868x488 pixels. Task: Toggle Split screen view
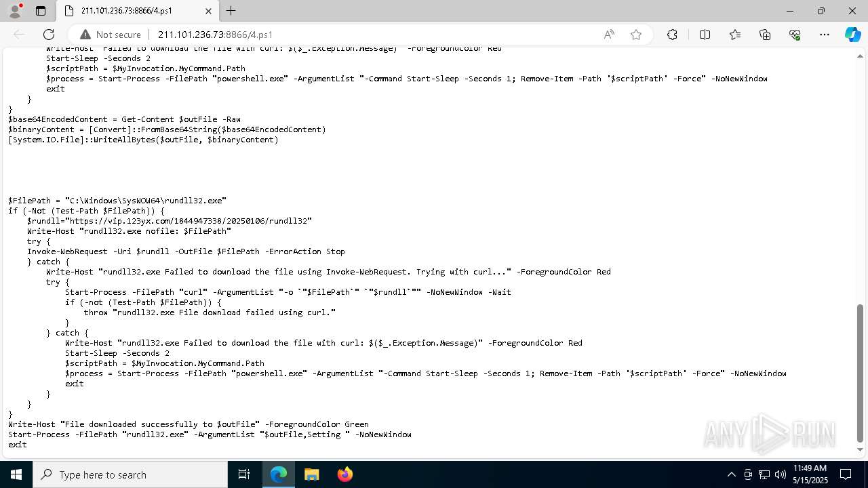[705, 35]
